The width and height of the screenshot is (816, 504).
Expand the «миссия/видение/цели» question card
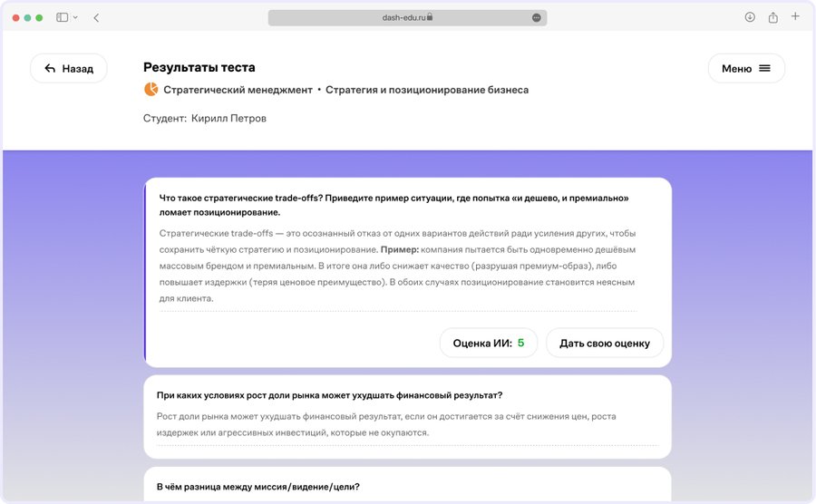407,486
